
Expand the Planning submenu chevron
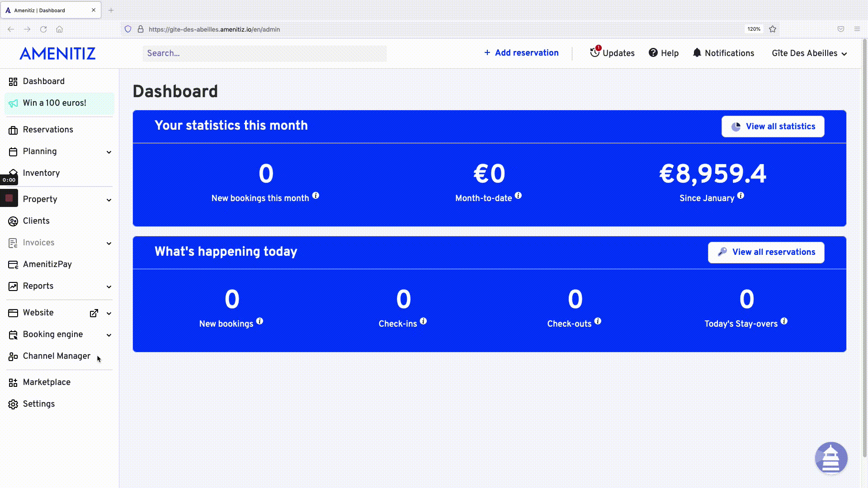(x=109, y=152)
